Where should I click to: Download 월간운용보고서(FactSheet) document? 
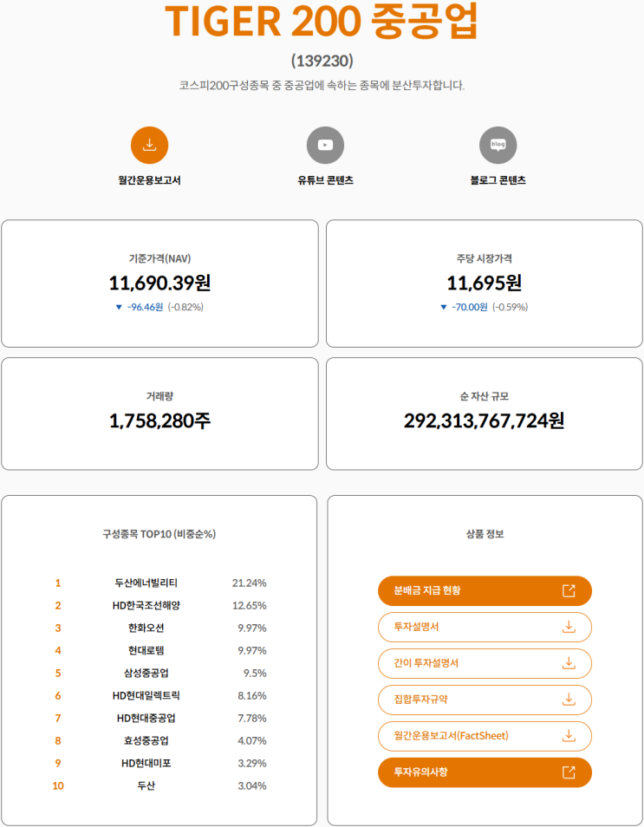click(485, 736)
